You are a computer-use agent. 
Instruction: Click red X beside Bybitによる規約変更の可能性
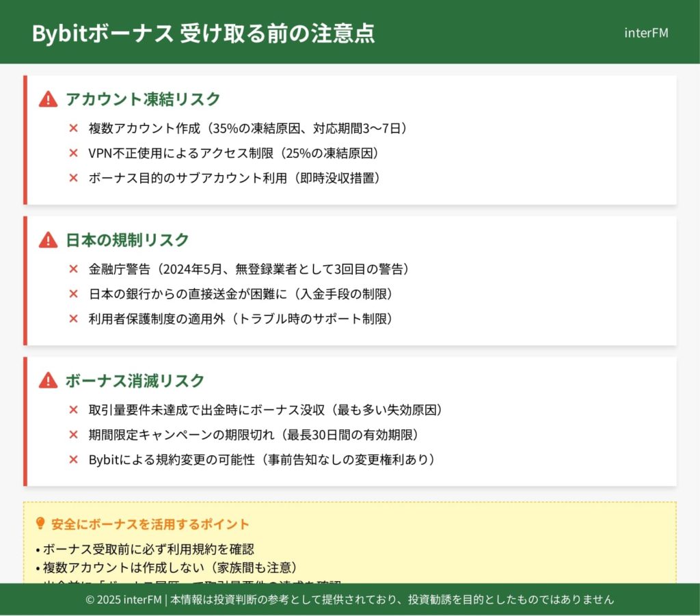[x=74, y=459]
